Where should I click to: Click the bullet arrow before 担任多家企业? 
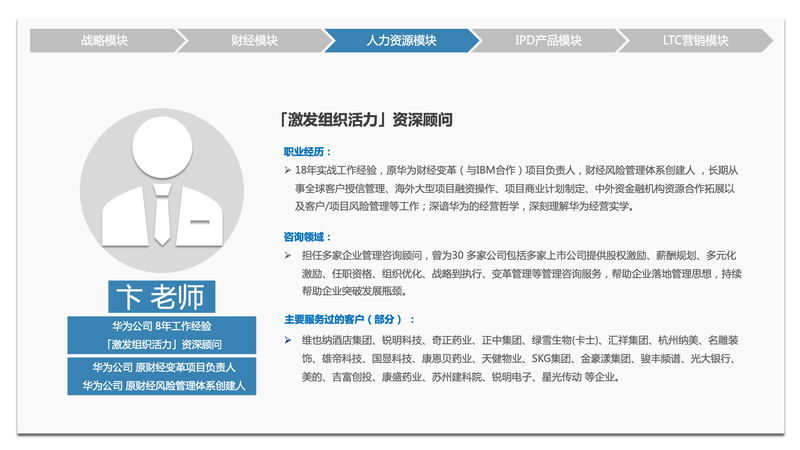click(x=288, y=256)
